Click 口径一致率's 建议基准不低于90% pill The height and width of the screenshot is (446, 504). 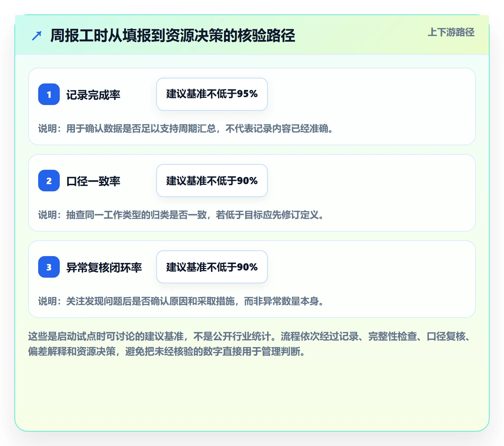pyautogui.click(x=212, y=181)
